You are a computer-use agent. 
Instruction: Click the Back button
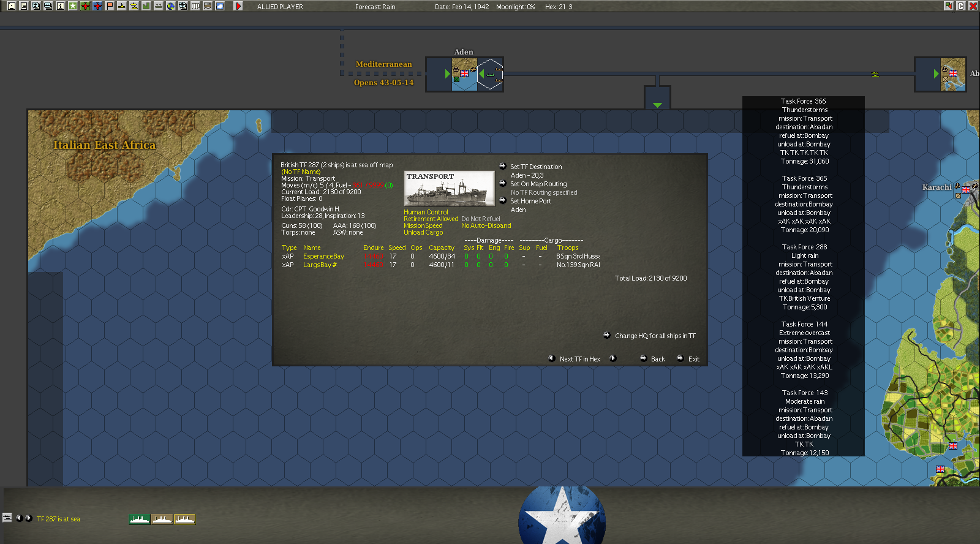pos(658,359)
